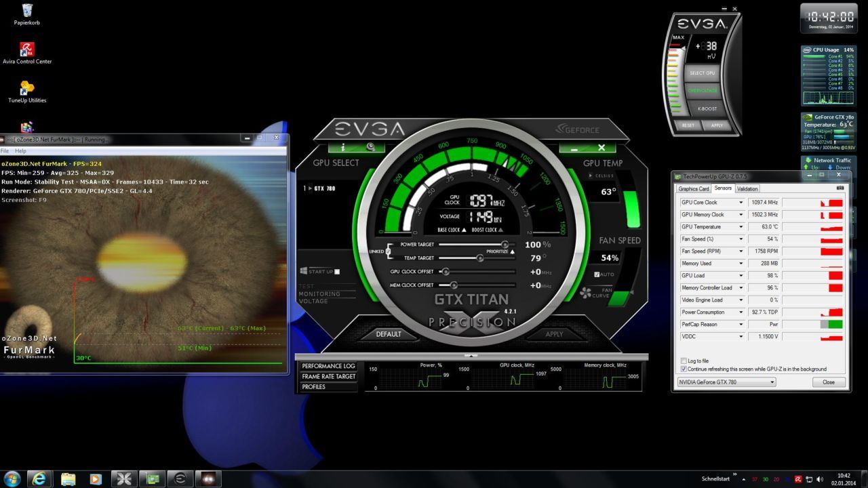Viewport: 868px width, 488px height.
Task: Enable Log to file in GPU-Z
Action: coord(684,361)
